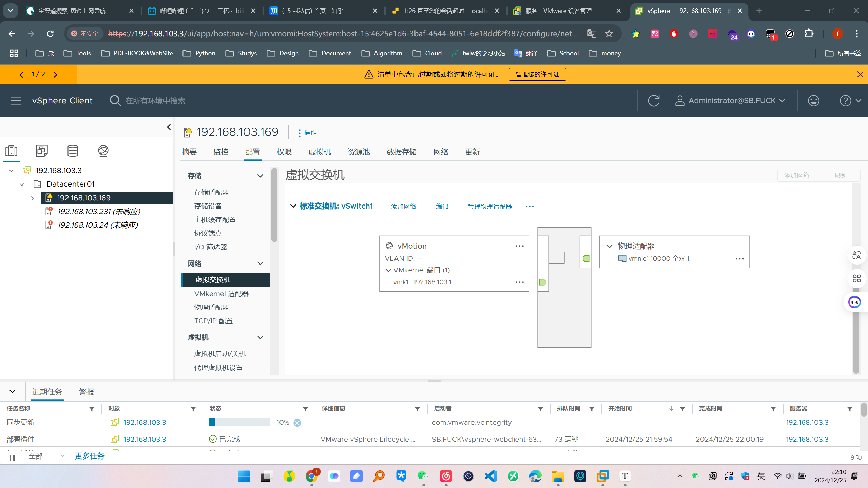Open vMotion port group ellipsis menu

pyautogui.click(x=519, y=246)
